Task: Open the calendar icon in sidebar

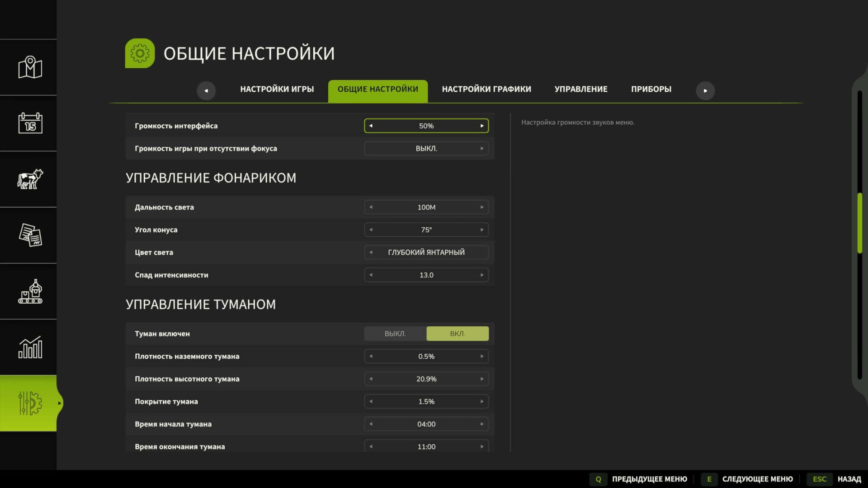Action: [x=30, y=123]
